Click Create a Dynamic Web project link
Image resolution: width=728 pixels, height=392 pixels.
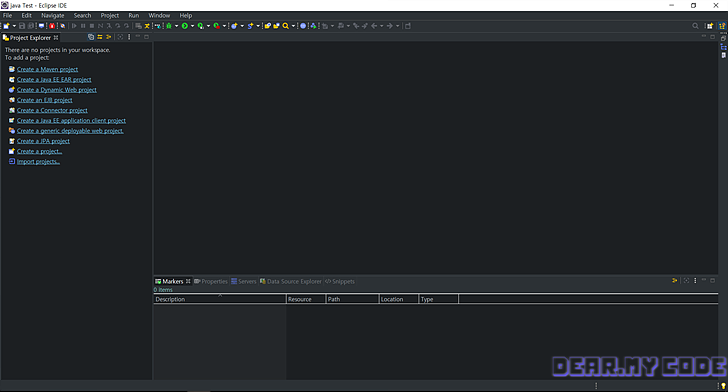pyautogui.click(x=57, y=90)
